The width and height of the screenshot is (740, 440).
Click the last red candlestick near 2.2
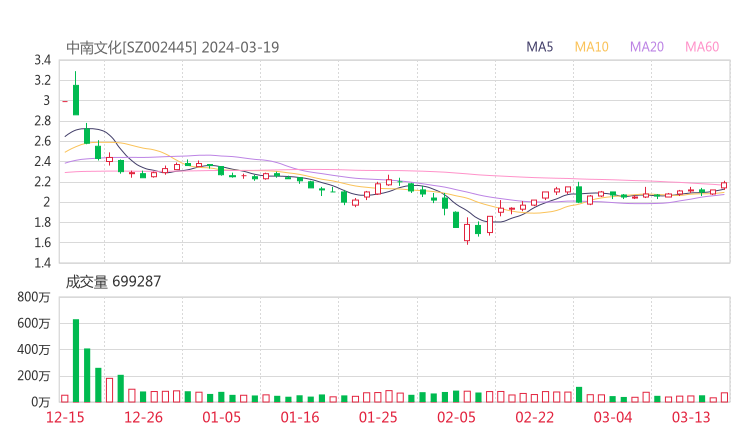tap(724, 185)
